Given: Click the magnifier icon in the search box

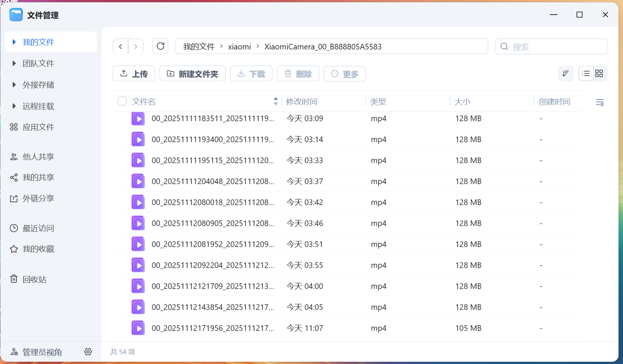Looking at the screenshot, I should pyautogui.click(x=504, y=46).
